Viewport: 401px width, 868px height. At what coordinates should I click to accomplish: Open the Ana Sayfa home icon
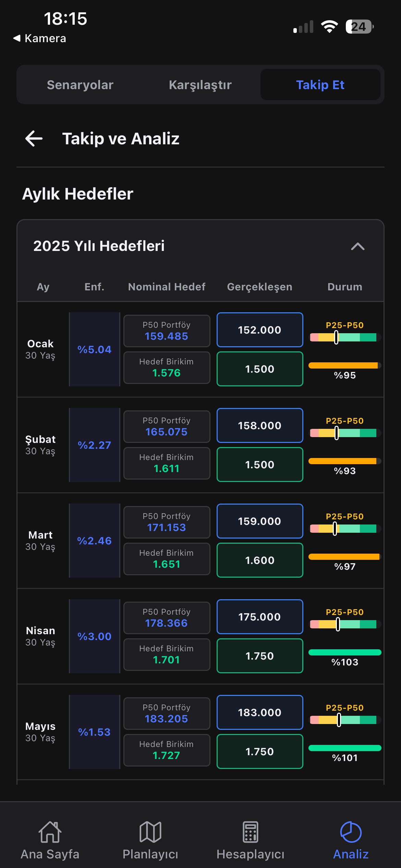(50, 832)
